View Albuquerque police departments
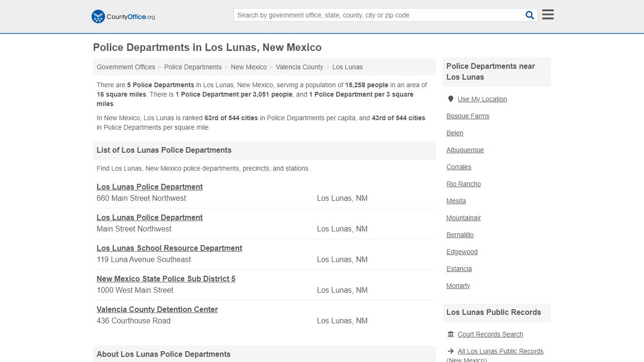Image resolution: width=644 pixels, height=362 pixels. pos(465,150)
